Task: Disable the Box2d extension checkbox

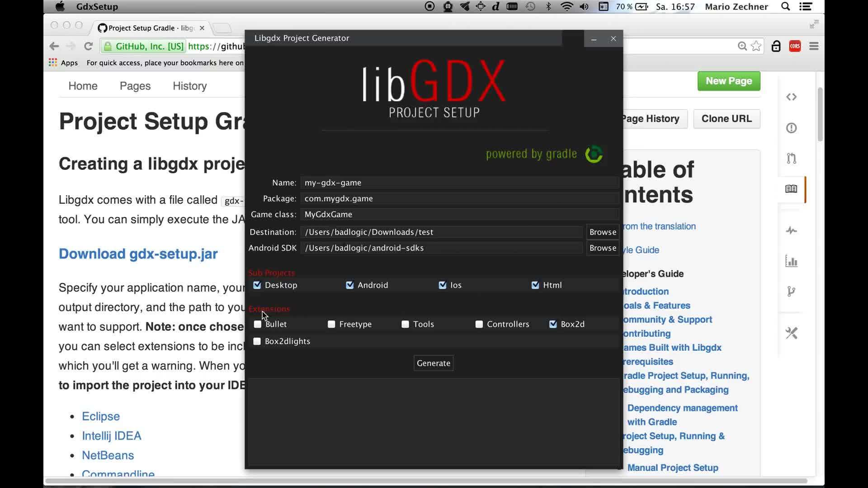Action: click(x=553, y=324)
